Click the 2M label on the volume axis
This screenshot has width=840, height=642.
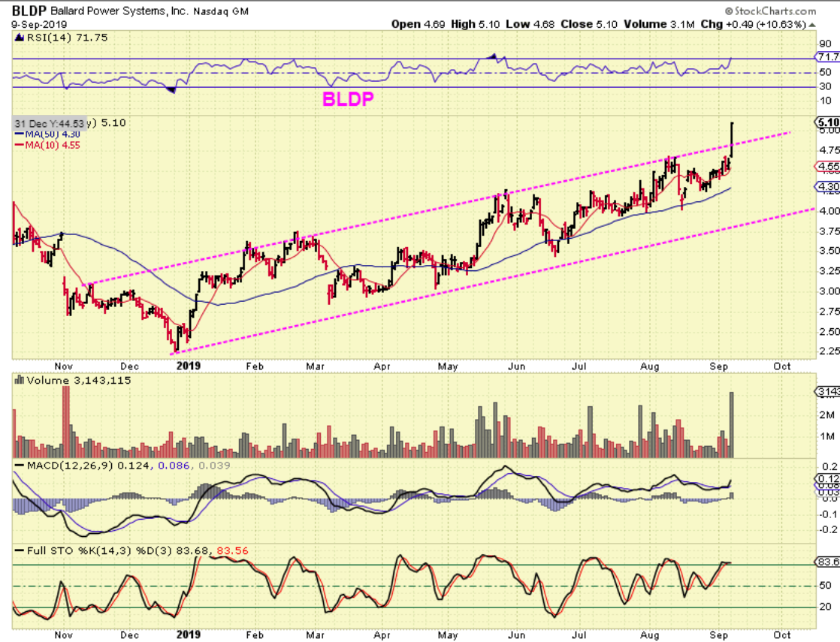click(827, 415)
